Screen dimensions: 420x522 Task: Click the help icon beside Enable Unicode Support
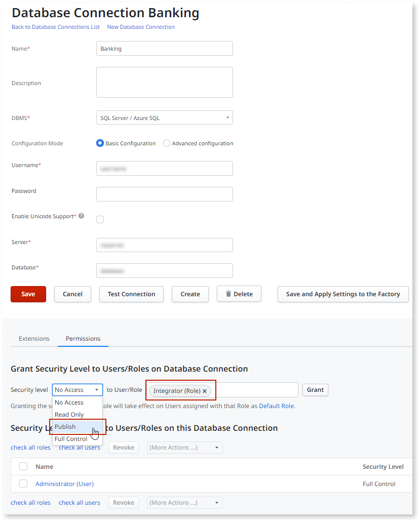click(x=81, y=216)
